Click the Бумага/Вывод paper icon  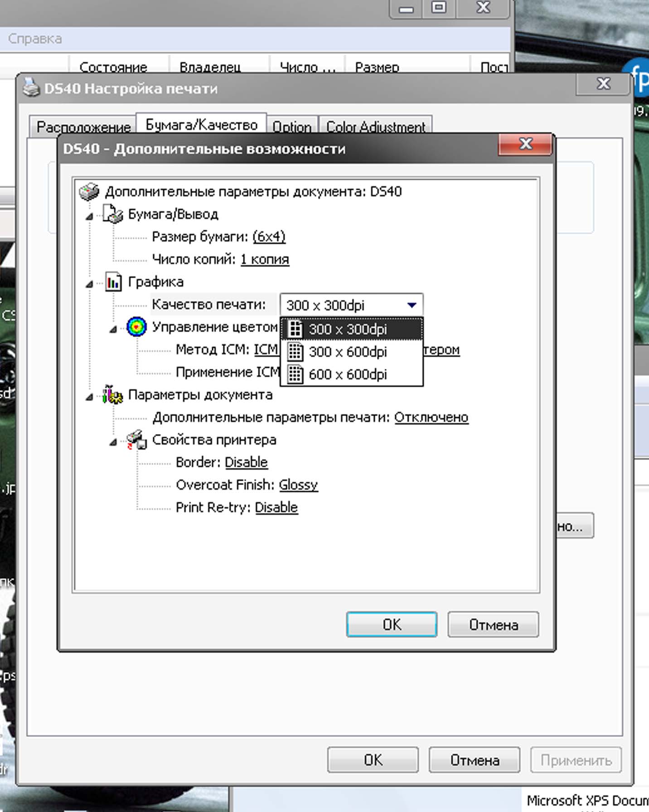[113, 214]
